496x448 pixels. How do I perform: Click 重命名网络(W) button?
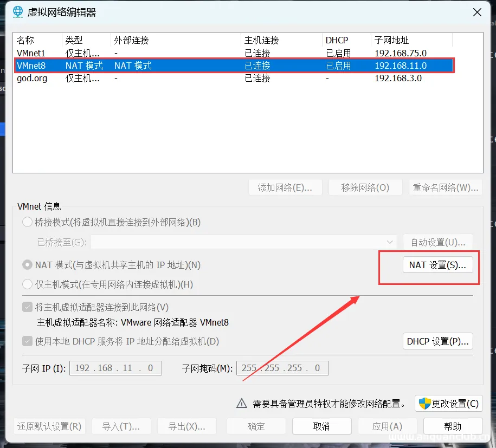coord(446,187)
